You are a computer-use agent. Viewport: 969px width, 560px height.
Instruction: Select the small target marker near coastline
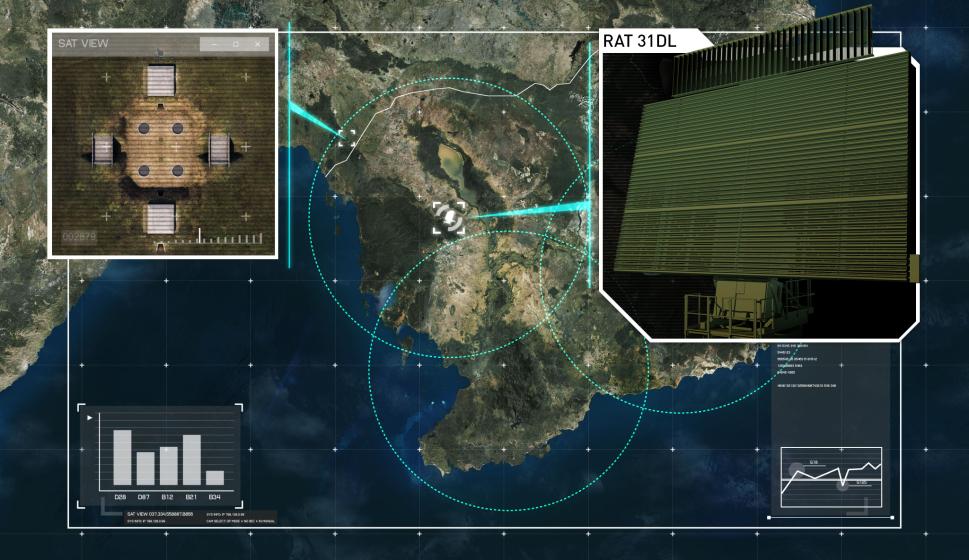click(347, 138)
